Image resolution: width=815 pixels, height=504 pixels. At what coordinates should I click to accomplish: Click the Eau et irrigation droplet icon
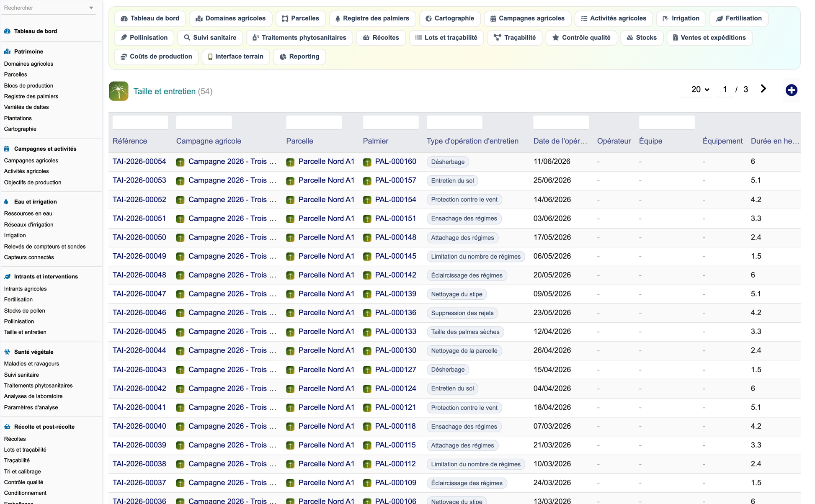(x=6, y=201)
